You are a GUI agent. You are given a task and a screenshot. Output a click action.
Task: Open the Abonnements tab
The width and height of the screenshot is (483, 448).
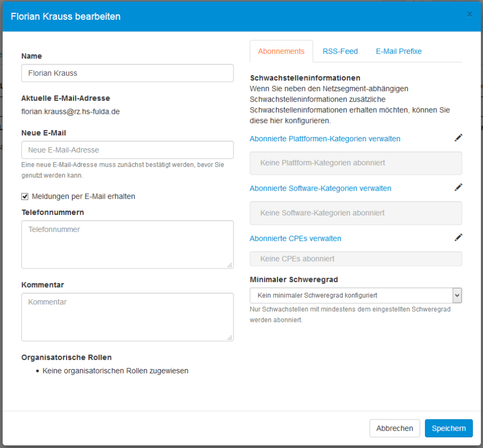(x=281, y=51)
